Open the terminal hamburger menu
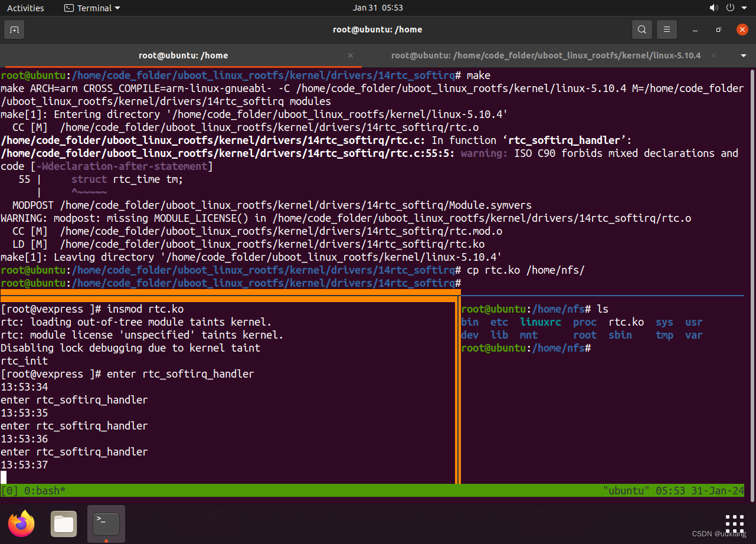The image size is (756, 544). [667, 30]
